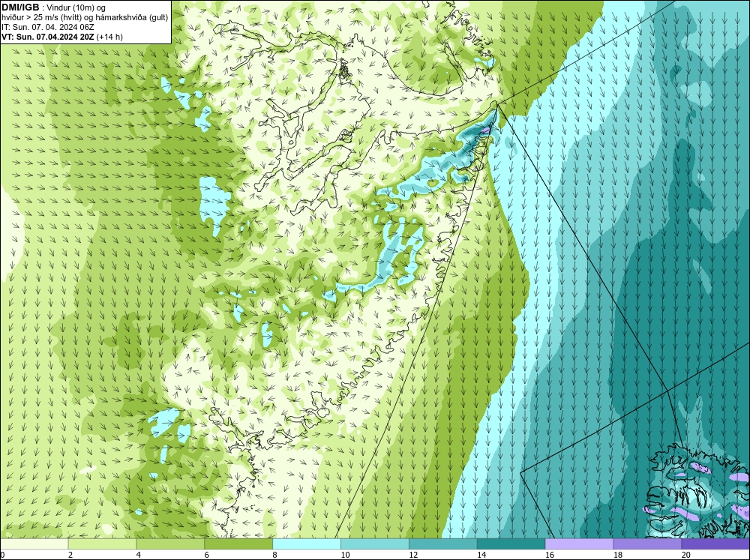Click the 14–16 m/s dark teal legend swatch
750x560 pixels.
coord(511,544)
